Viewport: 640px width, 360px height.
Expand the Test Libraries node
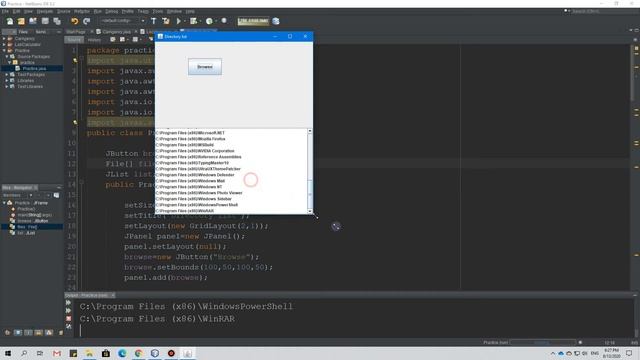coord(7,87)
